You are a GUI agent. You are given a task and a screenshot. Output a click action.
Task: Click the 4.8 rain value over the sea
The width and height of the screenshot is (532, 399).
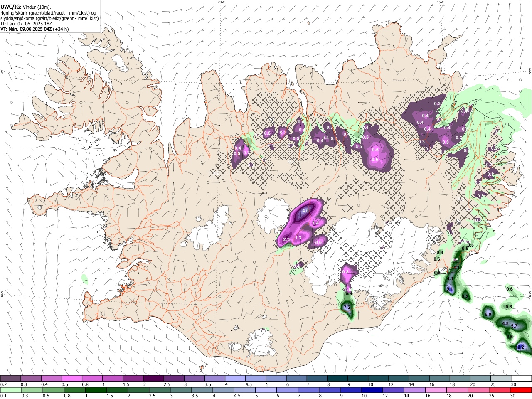[x=505, y=323]
